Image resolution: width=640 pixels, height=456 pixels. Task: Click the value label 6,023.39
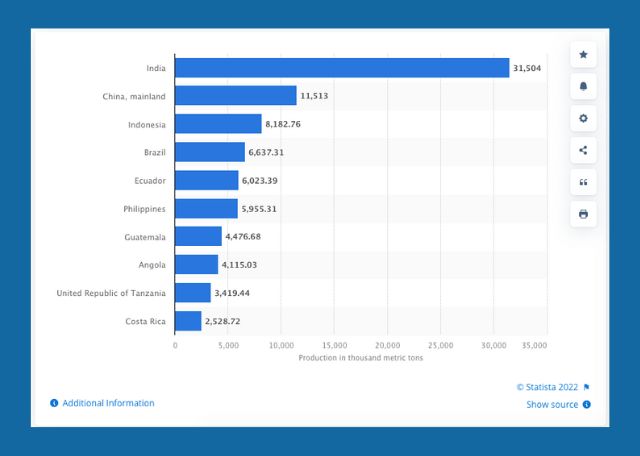[260, 180]
